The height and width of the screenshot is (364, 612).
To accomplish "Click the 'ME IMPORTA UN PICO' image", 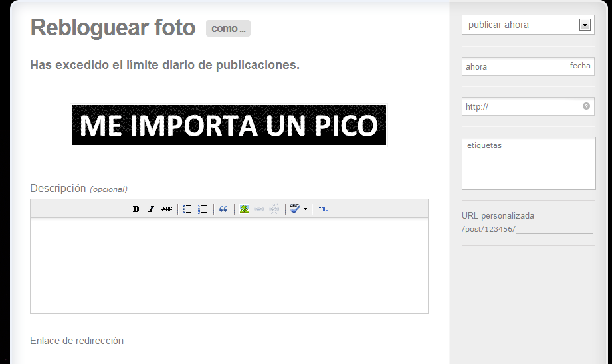I will [x=229, y=126].
